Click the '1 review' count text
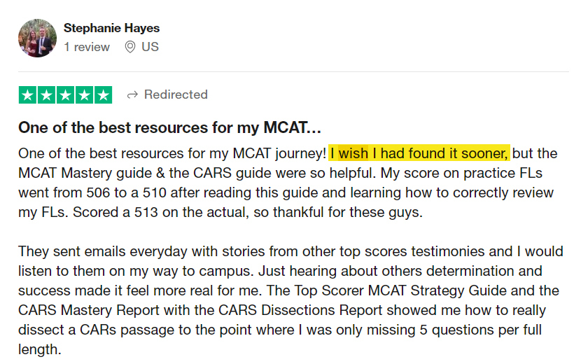This screenshot has height=364, width=588. (x=87, y=47)
